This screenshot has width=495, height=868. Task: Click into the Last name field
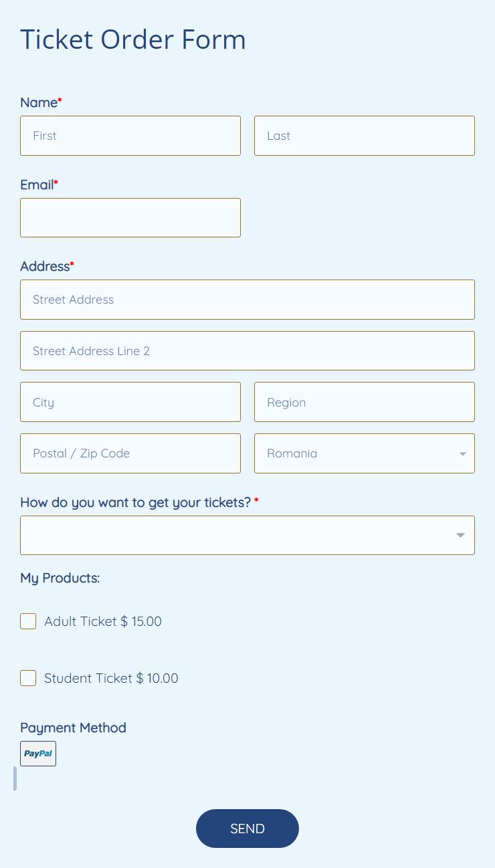pyautogui.click(x=365, y=136)
